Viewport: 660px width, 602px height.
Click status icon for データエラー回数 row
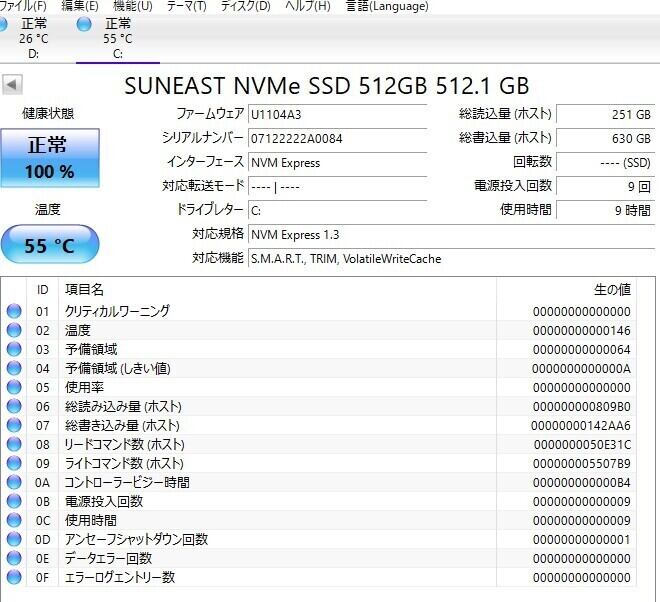(14, 558)
